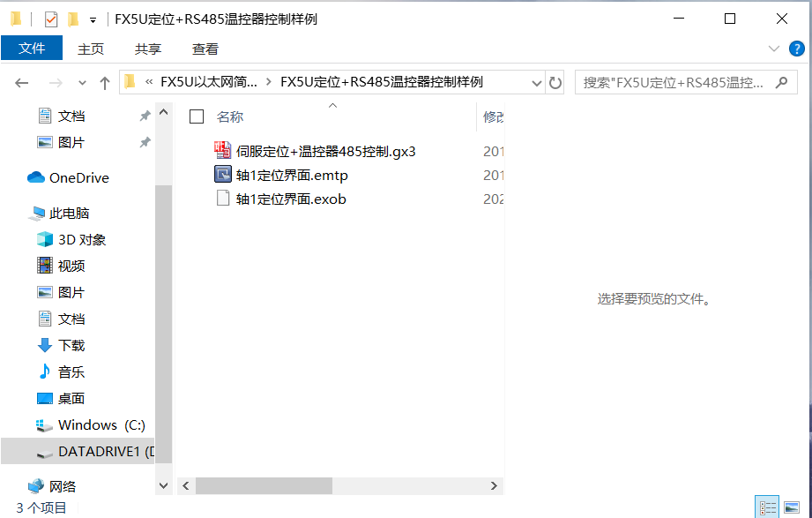Expand the ribbon with the chevron
Viewport: 812px width, 518px height.
(x=774, y=49)
